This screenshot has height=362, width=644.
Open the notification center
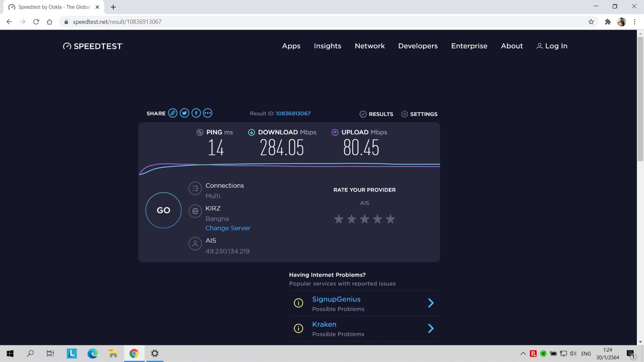tap(631, 354)
